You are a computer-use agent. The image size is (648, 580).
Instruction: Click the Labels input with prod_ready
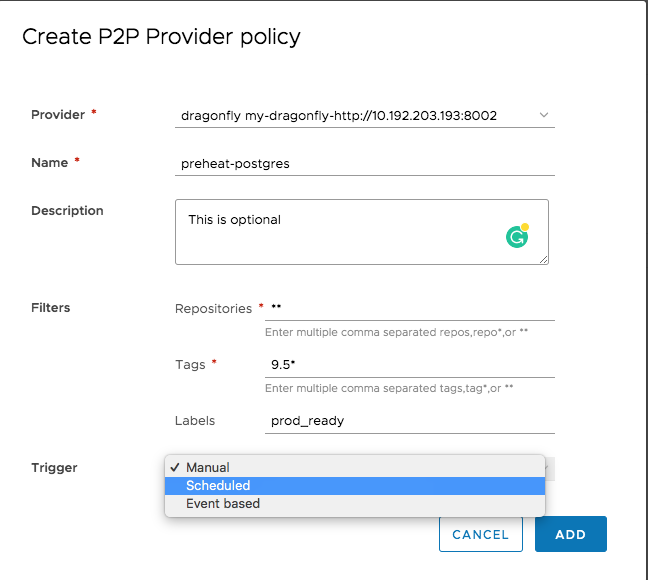(410, 421)
